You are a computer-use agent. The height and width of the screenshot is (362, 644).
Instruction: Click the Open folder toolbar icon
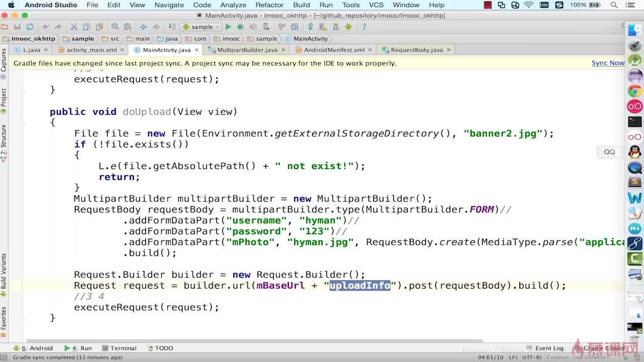(5, 27)
